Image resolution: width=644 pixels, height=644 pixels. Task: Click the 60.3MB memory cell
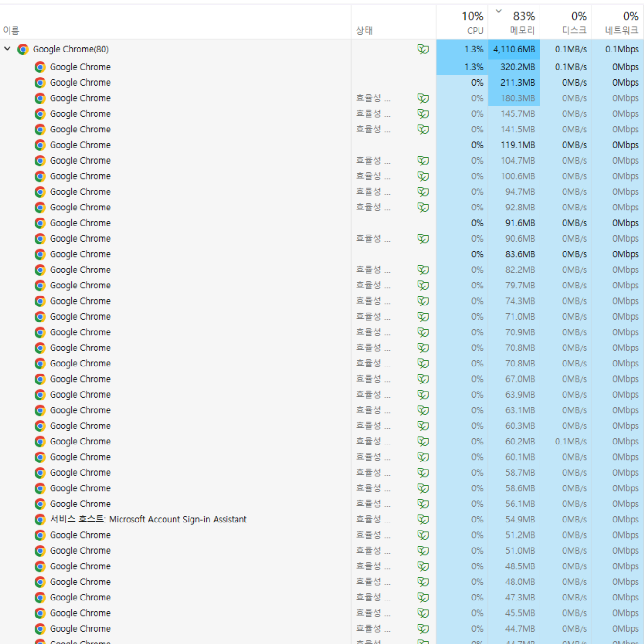coord(514,426)
